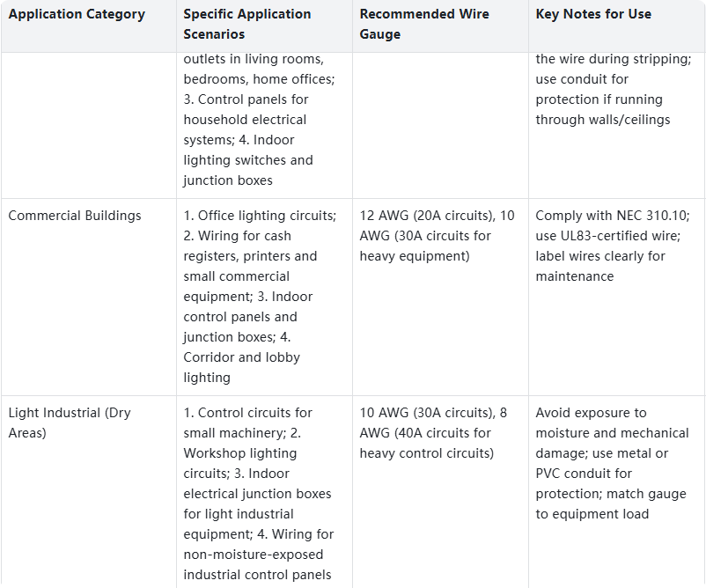Click the Application Category column header

[76, 14]
